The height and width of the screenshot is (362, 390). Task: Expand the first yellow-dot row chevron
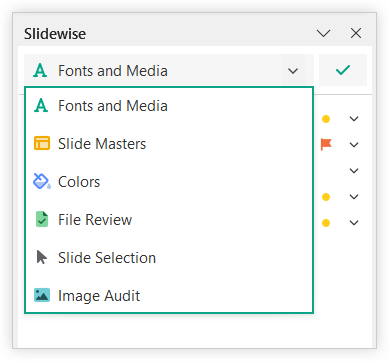[354, 119]
